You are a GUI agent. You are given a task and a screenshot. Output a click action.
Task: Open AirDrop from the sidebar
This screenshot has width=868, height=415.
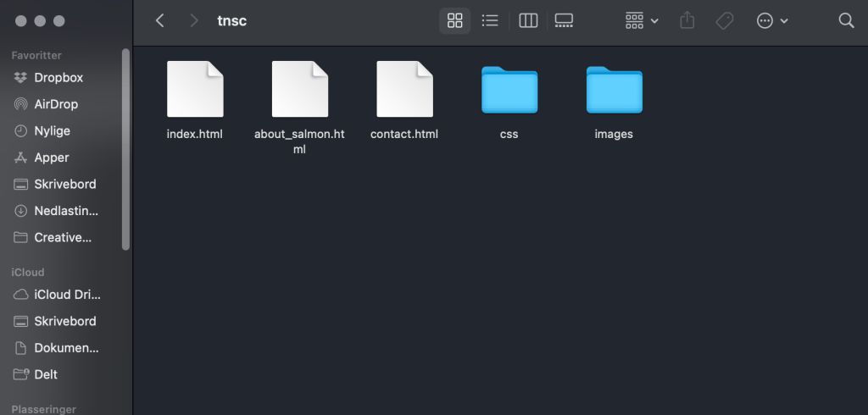pyautogui.click(x=56, y=104)
